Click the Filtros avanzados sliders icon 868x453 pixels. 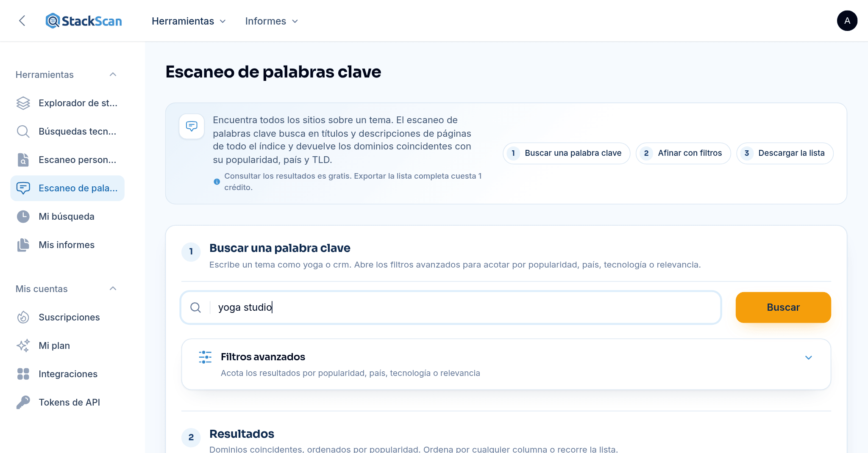point(205,357)
